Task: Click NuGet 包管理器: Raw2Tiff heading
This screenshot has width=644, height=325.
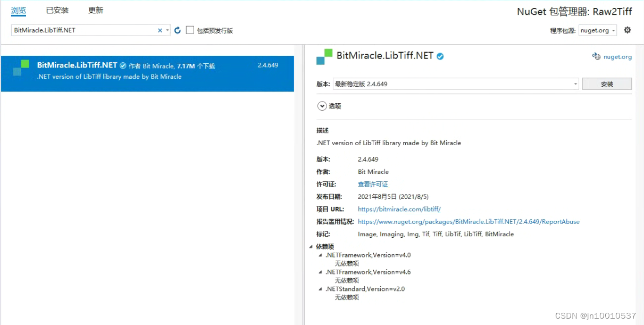Action: [x=574, y=11]
